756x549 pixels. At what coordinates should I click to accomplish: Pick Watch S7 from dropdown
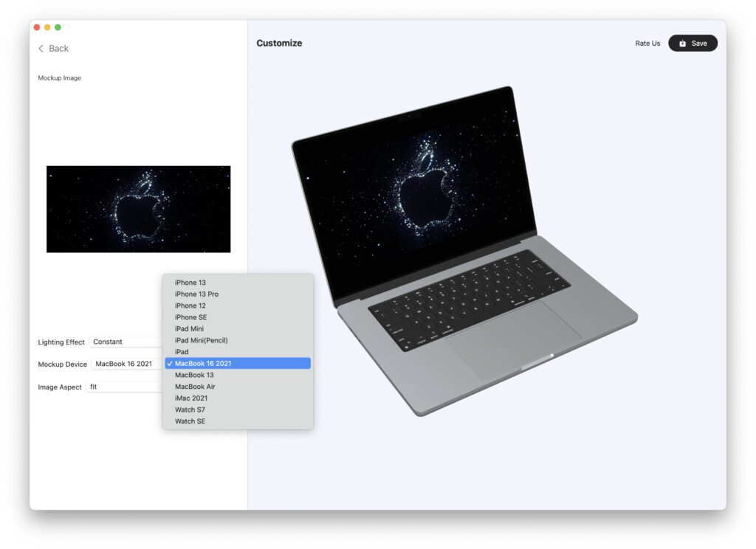190,410
